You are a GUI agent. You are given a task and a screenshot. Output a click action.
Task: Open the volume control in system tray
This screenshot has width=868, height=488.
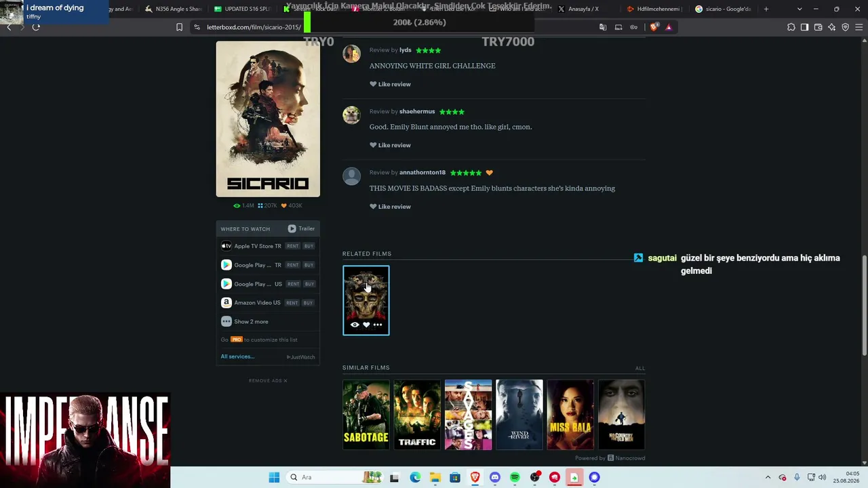click(823, 477)
